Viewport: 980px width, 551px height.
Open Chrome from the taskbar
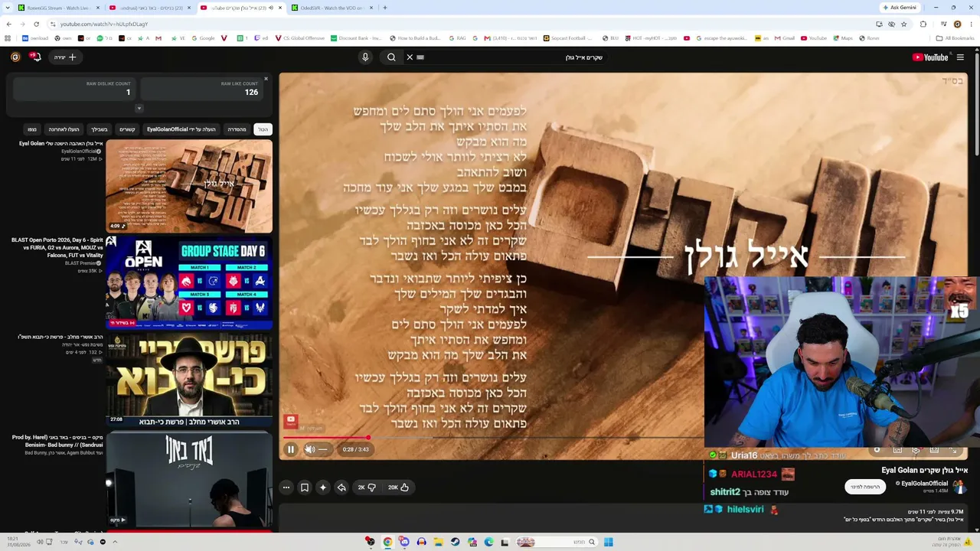coord(387,542)
